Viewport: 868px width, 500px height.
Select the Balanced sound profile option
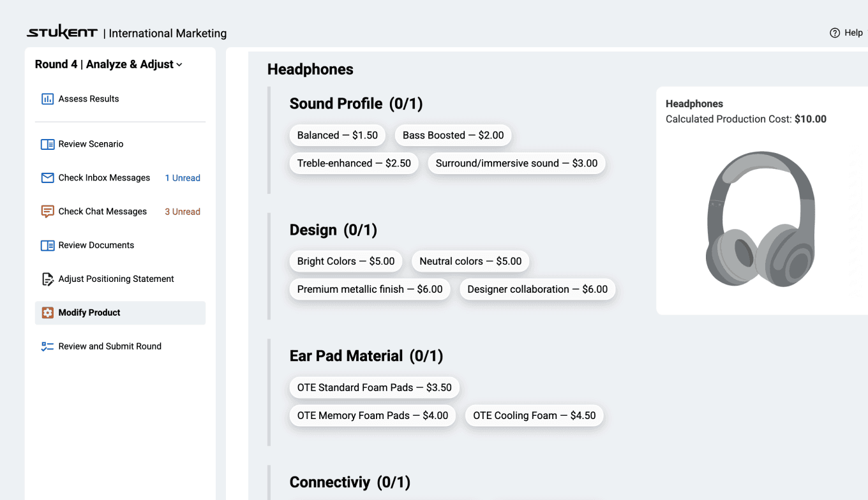[337, 135]
